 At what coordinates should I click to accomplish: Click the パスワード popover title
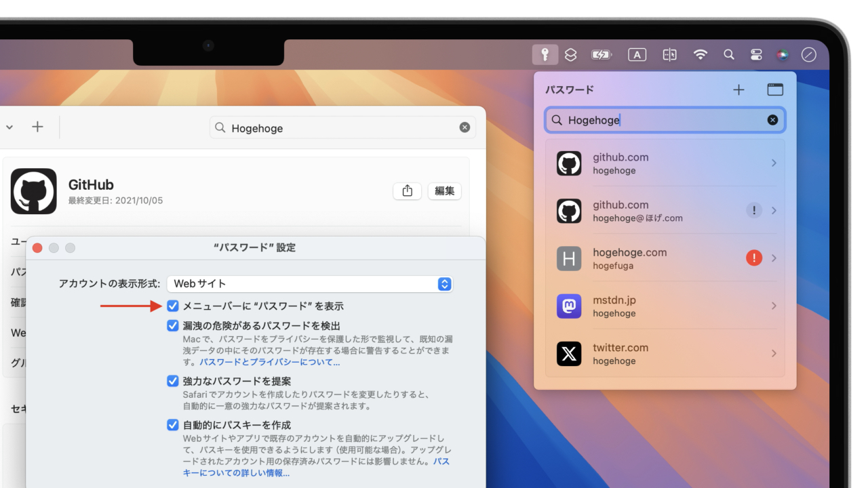[x=570, y=89]
